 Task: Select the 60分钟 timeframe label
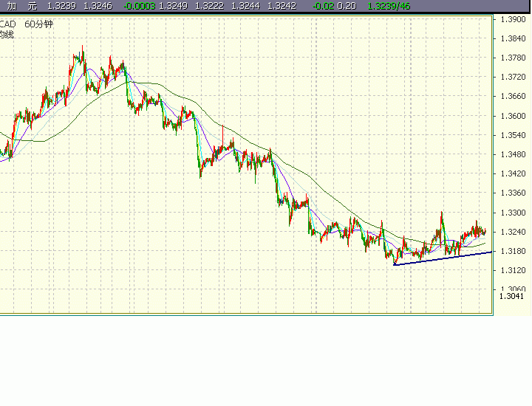click(x=38, y=24)
